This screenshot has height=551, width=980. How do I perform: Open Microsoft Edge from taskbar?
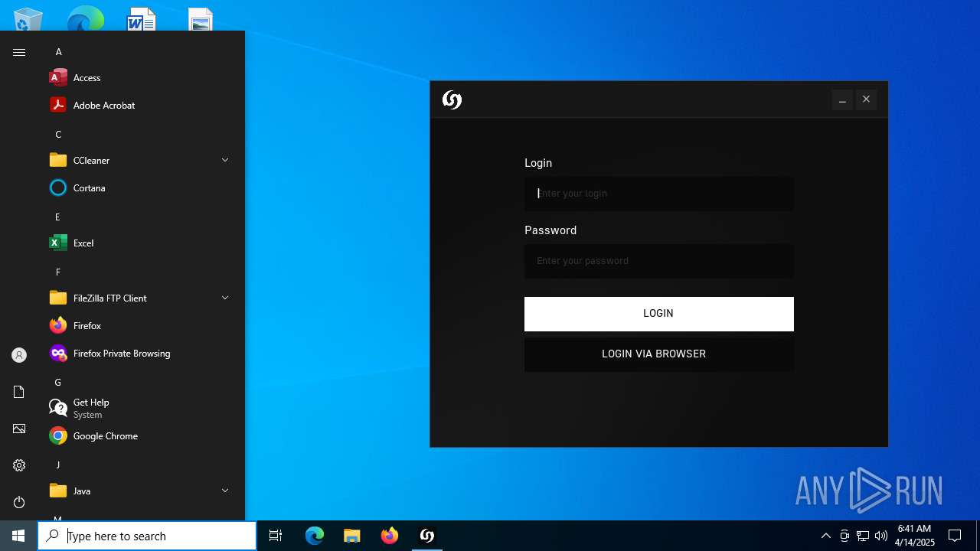pos(315,536)
